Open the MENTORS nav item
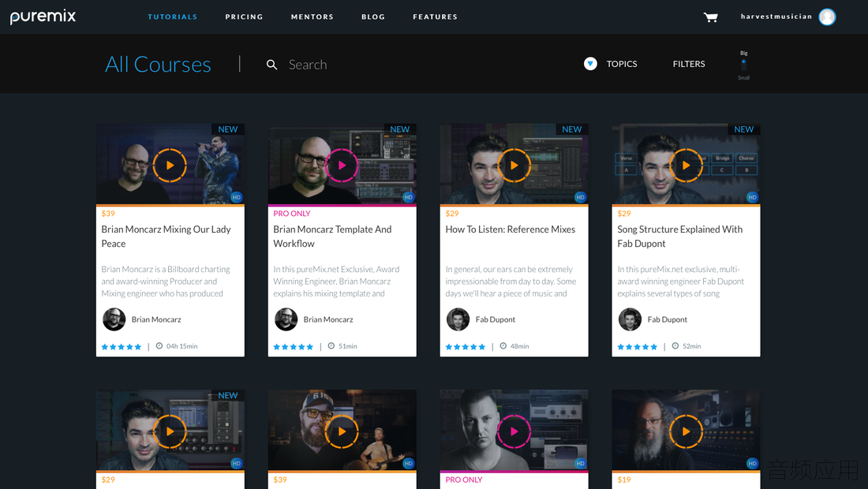This screenshot has height=489, width=868. pos(312,17)
